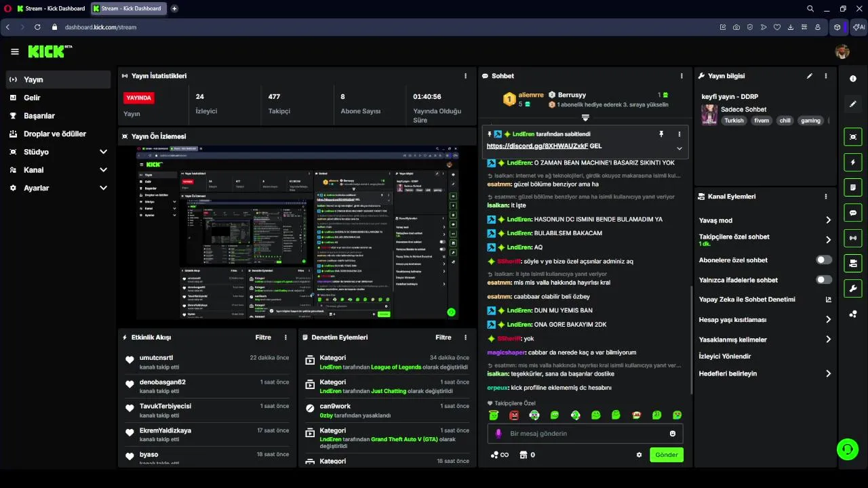Screen dimensions: 868x488
Task: Click the info icon in the right sidebar
Action: click(853, 79)
